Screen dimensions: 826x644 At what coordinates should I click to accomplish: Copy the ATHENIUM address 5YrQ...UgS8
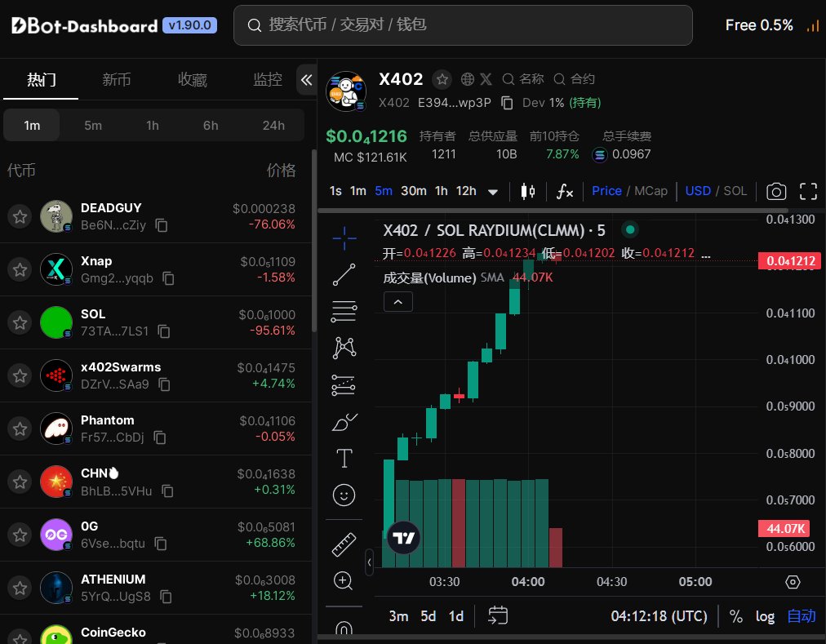tap(166, 596)
